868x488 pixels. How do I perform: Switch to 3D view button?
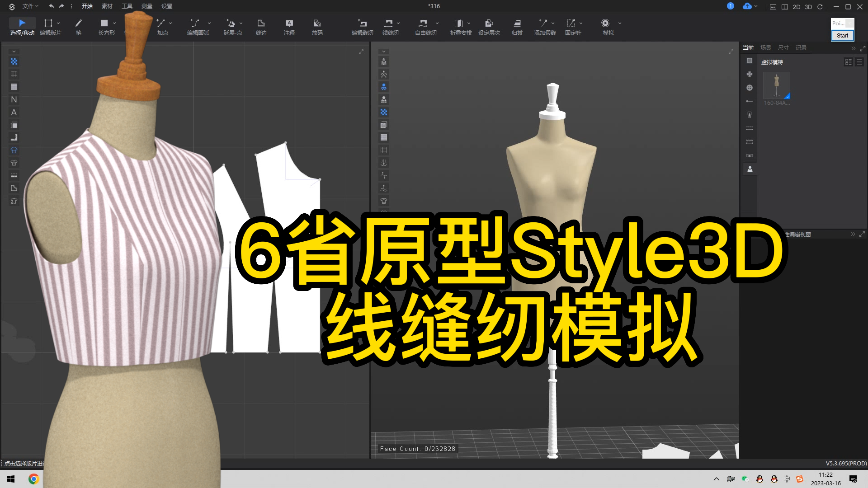tap(808, 7)
